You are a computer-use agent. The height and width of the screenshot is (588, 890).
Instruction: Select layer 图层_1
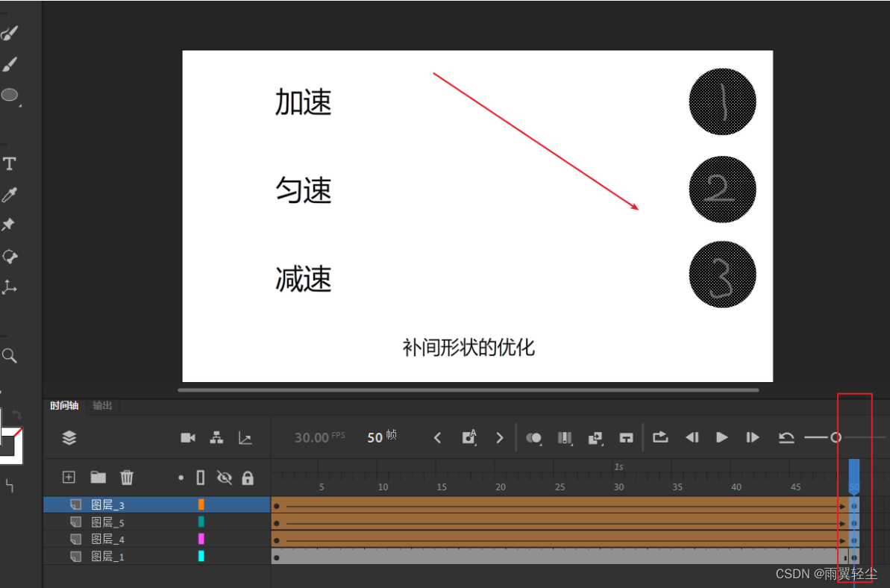click(x=157, y=556)
